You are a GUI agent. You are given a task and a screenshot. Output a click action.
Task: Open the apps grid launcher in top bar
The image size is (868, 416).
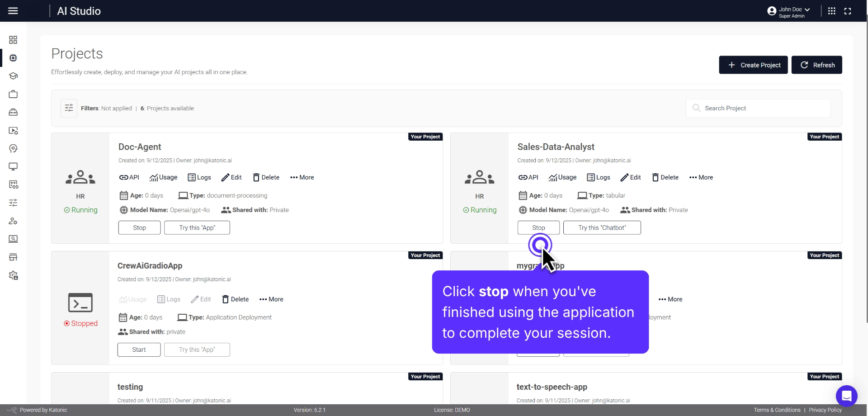pyautogui.click(x=831, y=10)
